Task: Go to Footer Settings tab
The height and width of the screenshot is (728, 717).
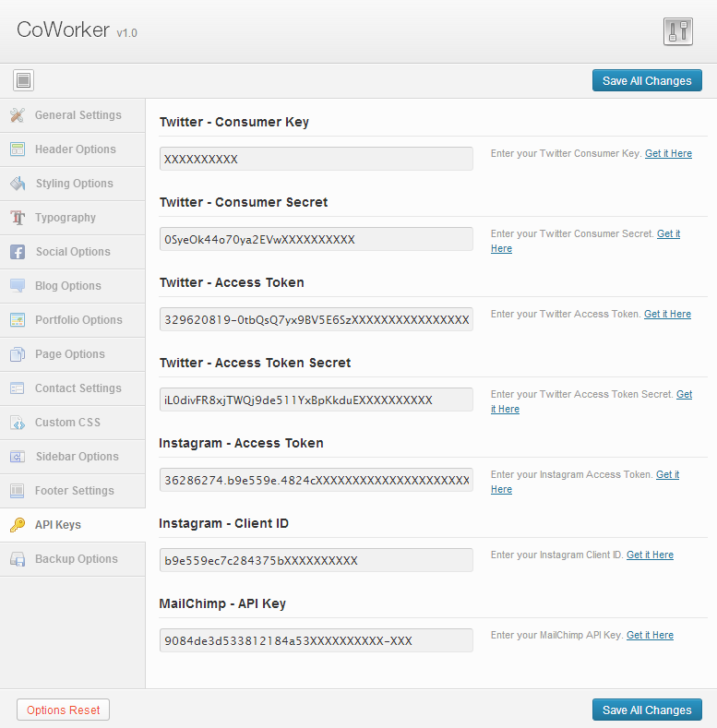Action: [x=73, y=491]
